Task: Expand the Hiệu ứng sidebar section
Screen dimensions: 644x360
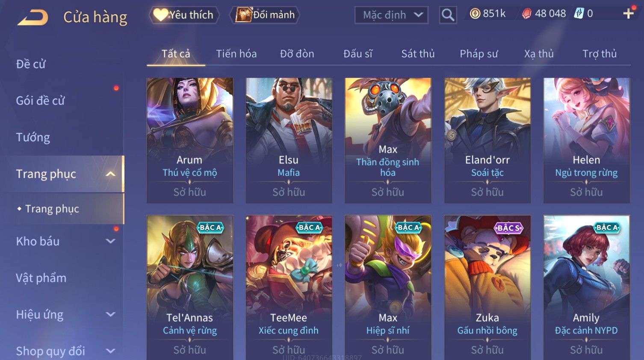Action: (x=110, y=314)
